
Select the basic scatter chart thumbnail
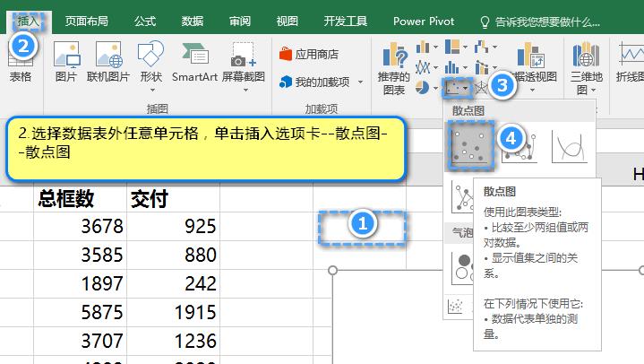point(471,144)
